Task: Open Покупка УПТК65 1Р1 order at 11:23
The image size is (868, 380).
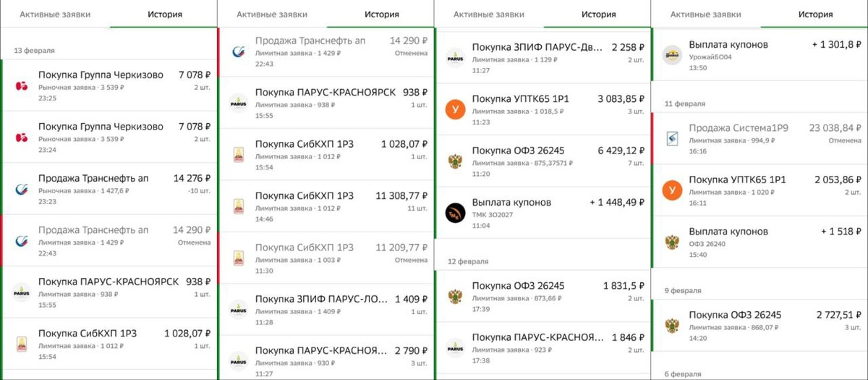Action: [543, 109]
